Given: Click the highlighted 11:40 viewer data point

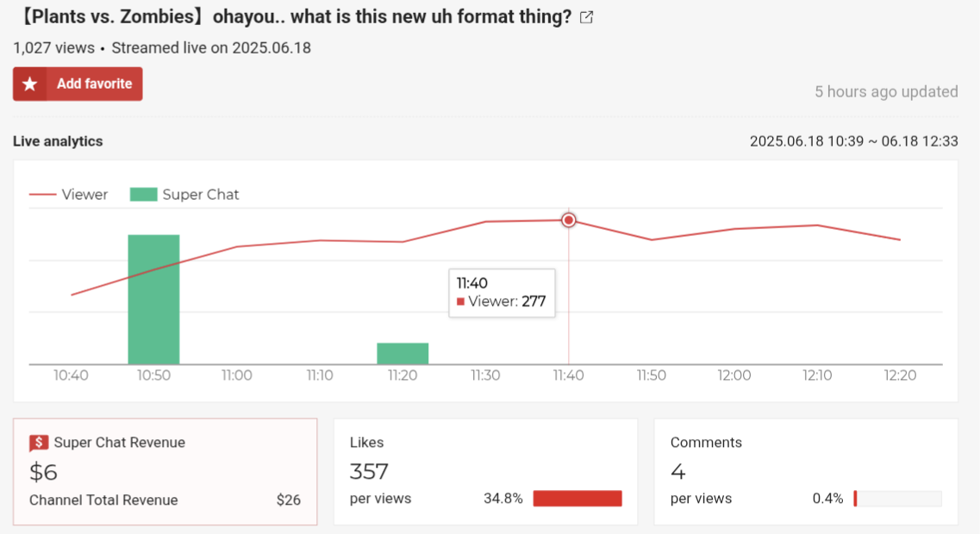Looking at the screenshot, I should coord(568,220).
